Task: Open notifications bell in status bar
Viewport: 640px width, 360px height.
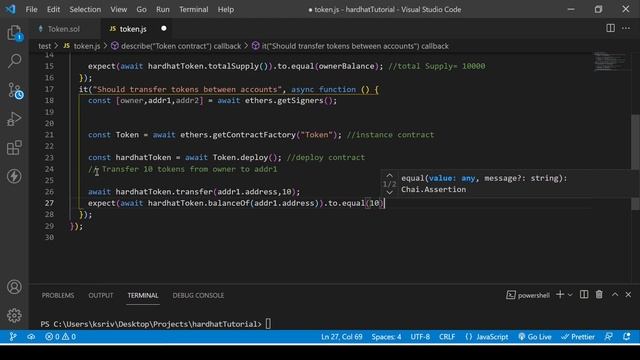Action: coord(627,337)
